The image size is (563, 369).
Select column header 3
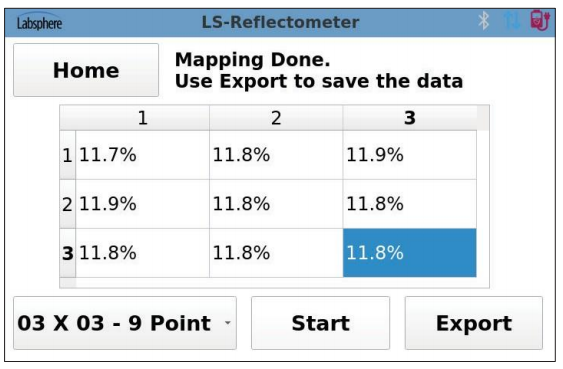[x=410, y=118]
